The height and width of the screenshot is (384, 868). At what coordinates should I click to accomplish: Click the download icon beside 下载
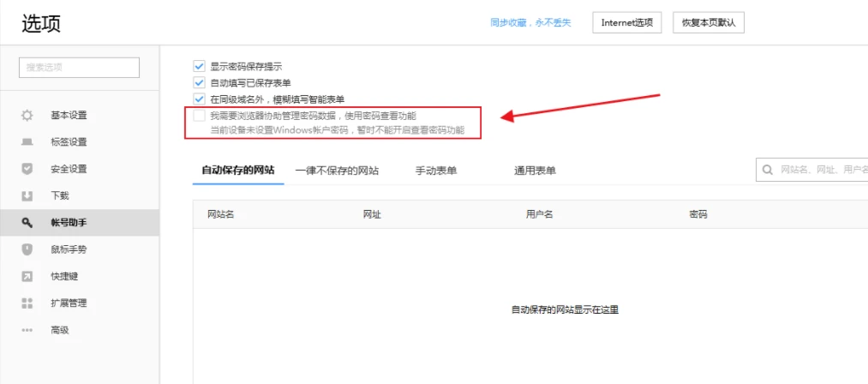coord(27,195)
